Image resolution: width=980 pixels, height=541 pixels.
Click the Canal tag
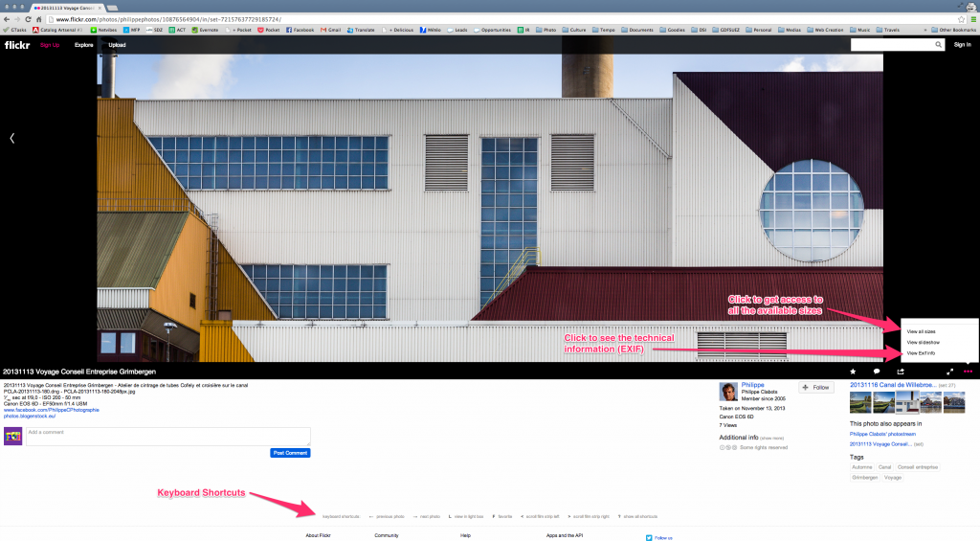pyautogui.click(x=884, y=467)
